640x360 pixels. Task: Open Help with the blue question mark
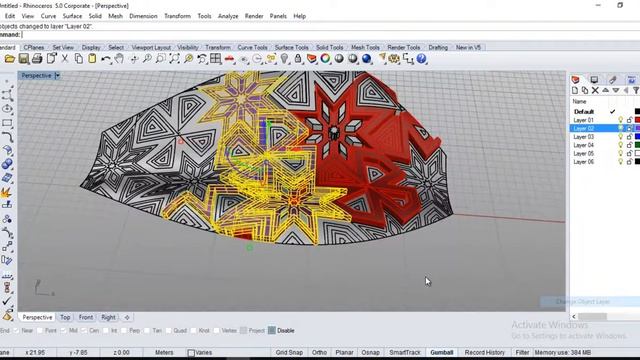421,59
